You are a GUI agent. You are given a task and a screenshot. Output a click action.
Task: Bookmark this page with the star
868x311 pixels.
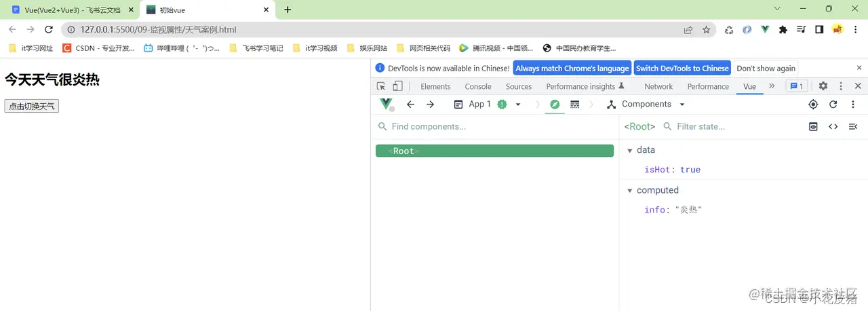(x=707, y=30)
